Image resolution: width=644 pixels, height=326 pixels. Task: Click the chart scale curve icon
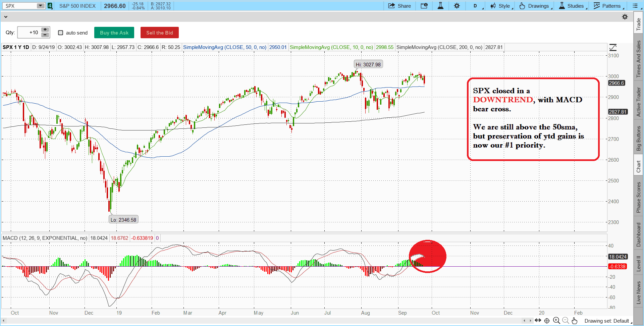(613, 47)
